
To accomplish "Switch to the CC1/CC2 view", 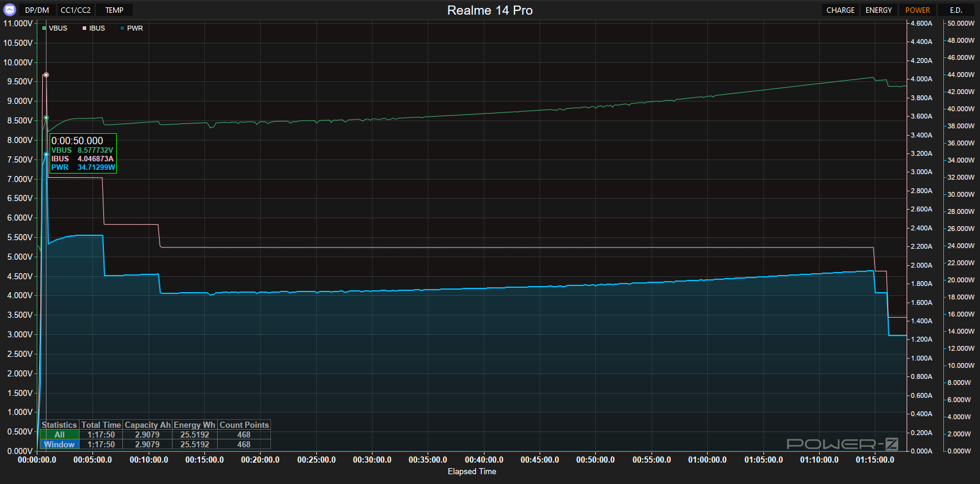I will [76, 10].
